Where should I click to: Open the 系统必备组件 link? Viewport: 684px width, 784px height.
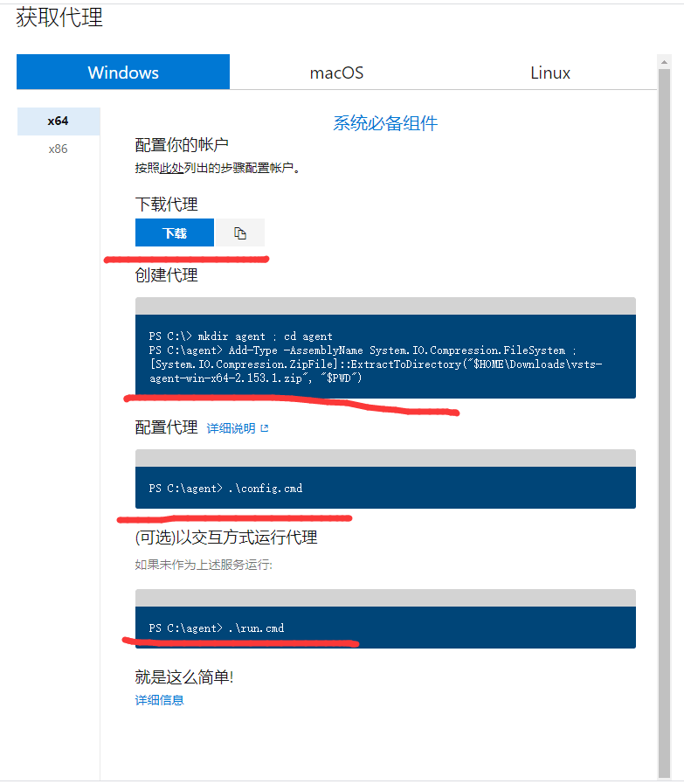click(384, 123)
